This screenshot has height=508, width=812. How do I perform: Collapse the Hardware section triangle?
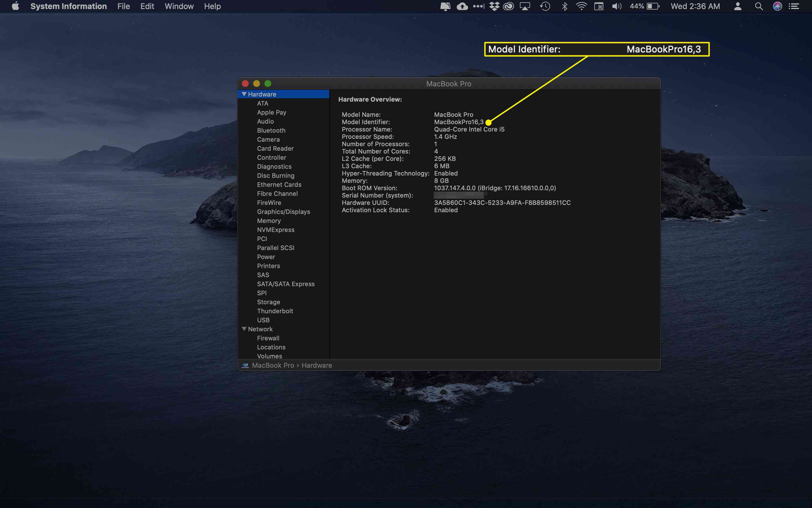coord(244,94)
